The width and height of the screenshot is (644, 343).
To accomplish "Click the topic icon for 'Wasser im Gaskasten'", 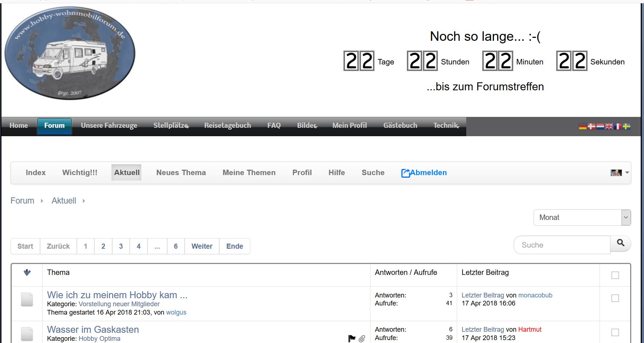I will click(x=27, y=334).
